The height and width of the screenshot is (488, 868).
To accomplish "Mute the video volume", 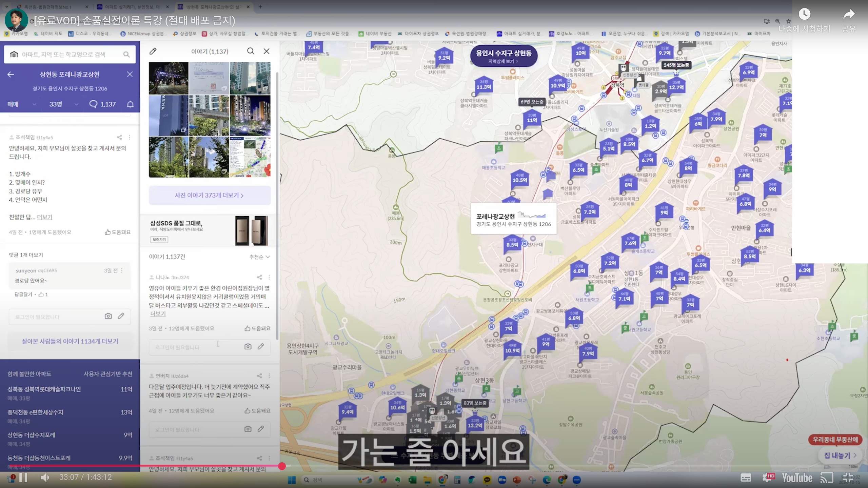I will 45,477.
